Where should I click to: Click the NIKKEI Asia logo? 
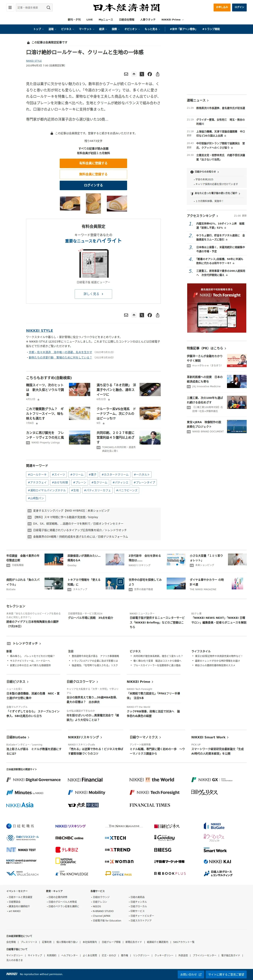coord(20,805)
